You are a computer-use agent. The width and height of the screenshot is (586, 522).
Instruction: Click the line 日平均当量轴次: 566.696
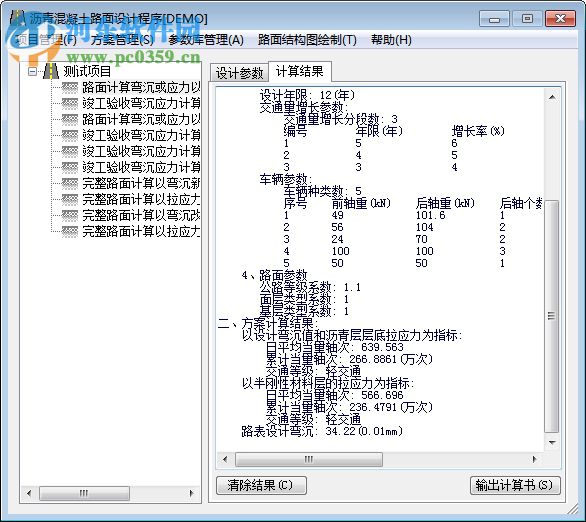(x=334, y=395)
